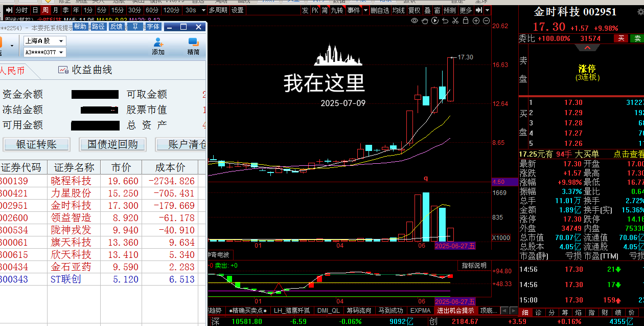Toggle the 均线 moving average lines
The width and height of the screenshot is (644, 326).
[399, 10]
